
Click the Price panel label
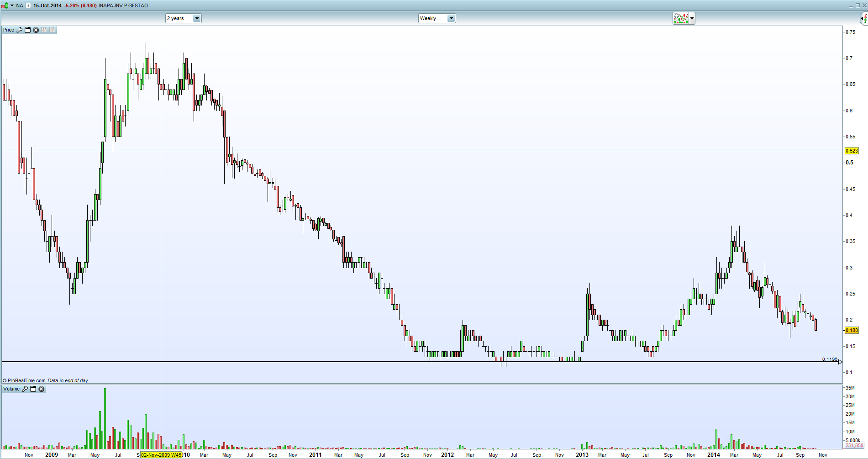(9, 30)
